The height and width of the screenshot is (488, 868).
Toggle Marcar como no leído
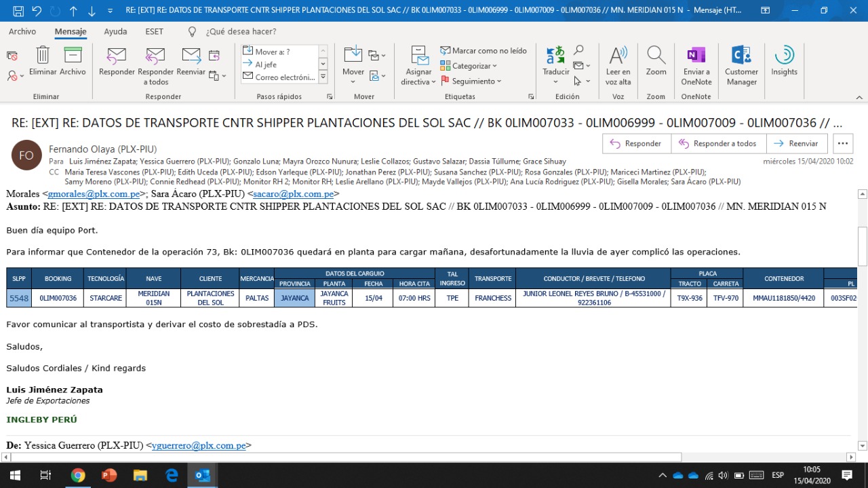pyautogui.click(x=483, y=51)
